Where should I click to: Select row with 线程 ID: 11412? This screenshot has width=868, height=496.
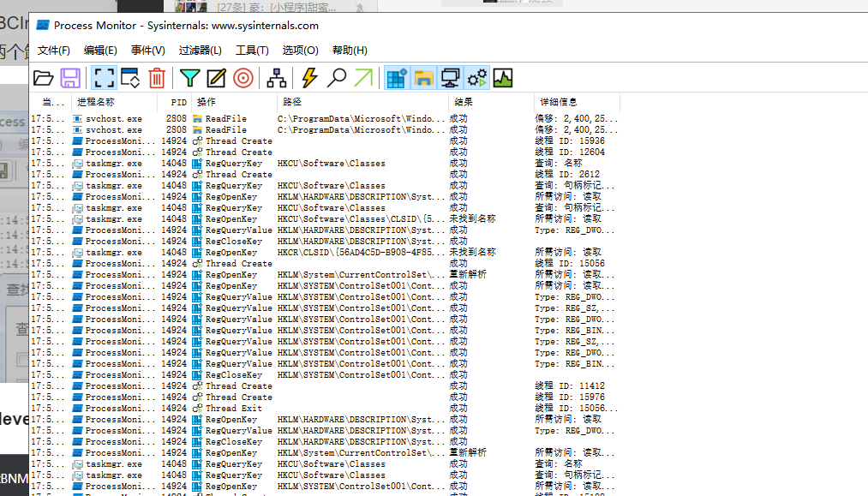(325, 385)
